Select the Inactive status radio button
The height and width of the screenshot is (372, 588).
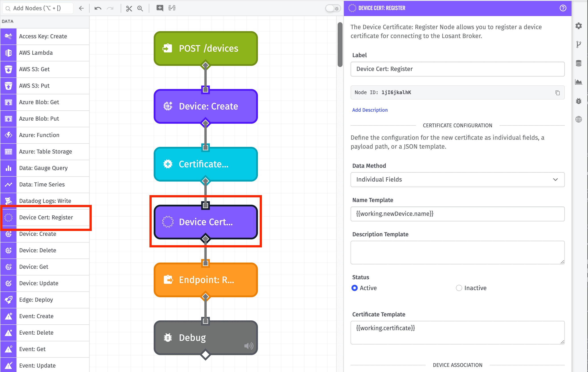459,288
